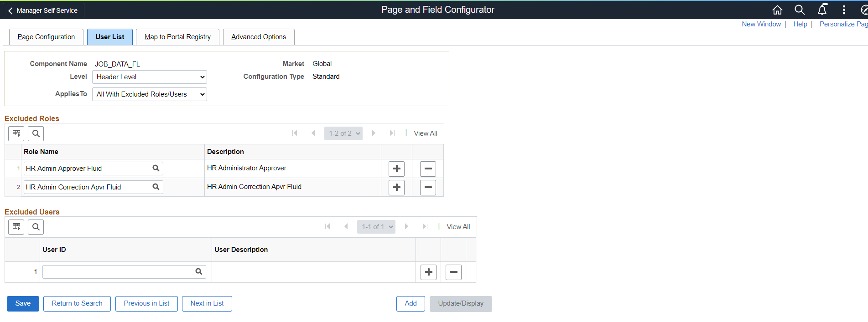The image size is (868, 322).
Task: Click the User Description column header
Action: click(241, 250)
